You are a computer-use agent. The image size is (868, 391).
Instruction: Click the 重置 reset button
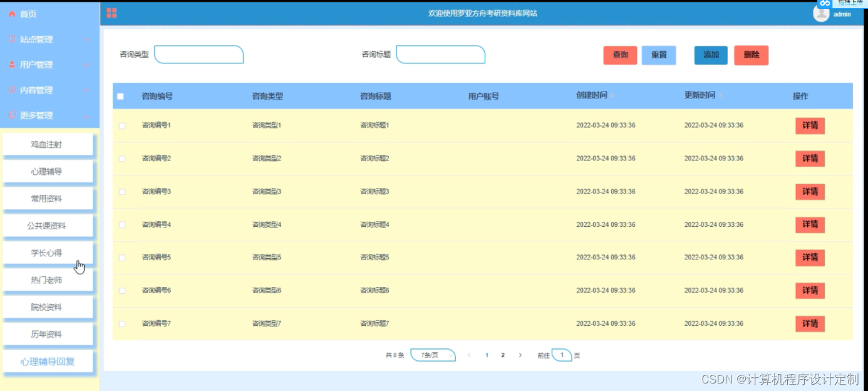point(659,55)
